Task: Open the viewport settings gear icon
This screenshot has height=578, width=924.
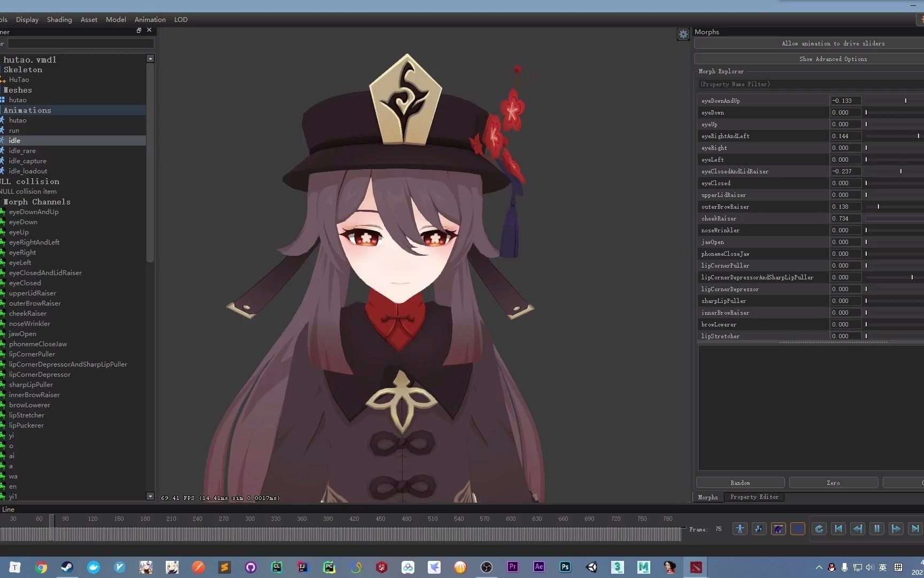Action: [683, 34]
